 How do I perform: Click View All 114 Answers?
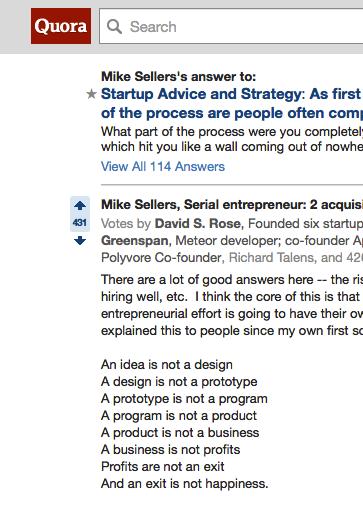click(163, 166)
